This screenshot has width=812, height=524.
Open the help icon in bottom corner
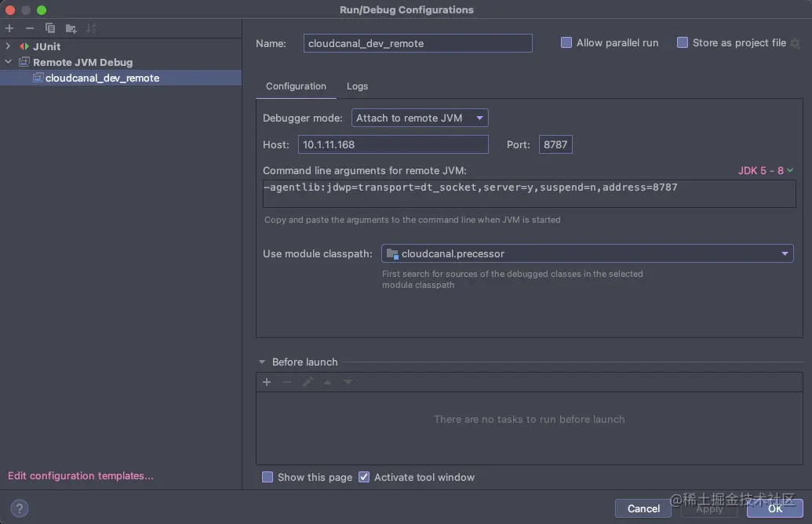(19, 508)
